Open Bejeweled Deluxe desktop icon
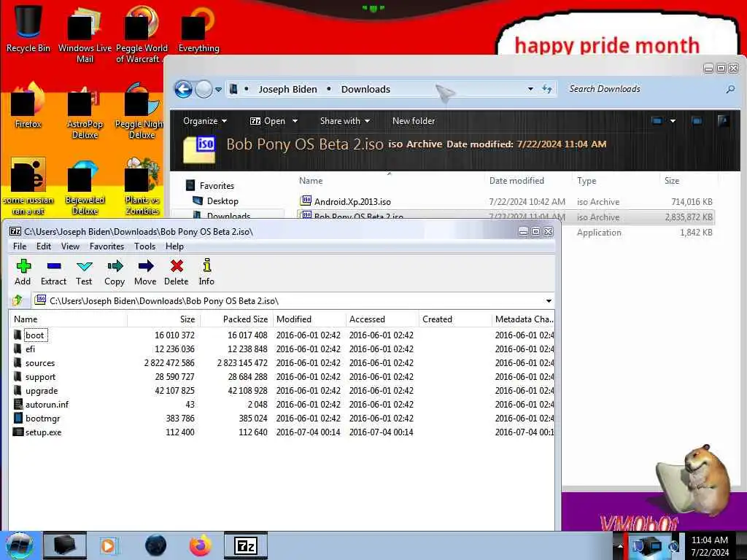This screenshot has width=747, height=560. pos(85,187)
